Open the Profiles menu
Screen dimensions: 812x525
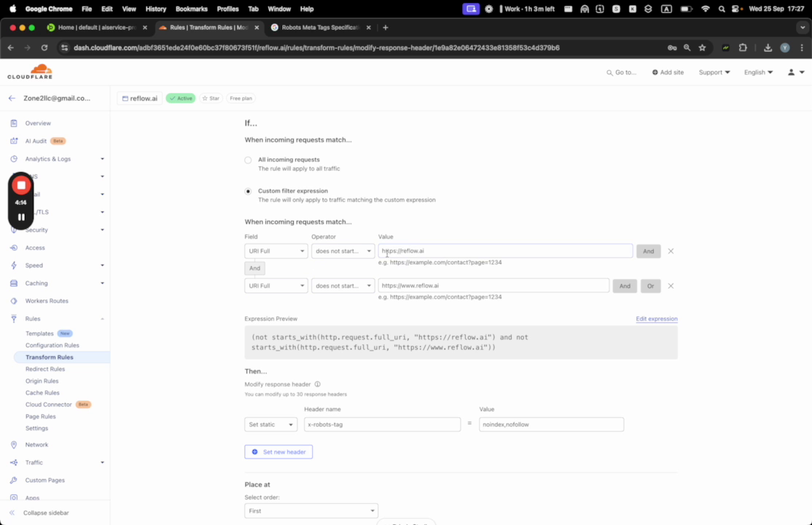point(228,9)
